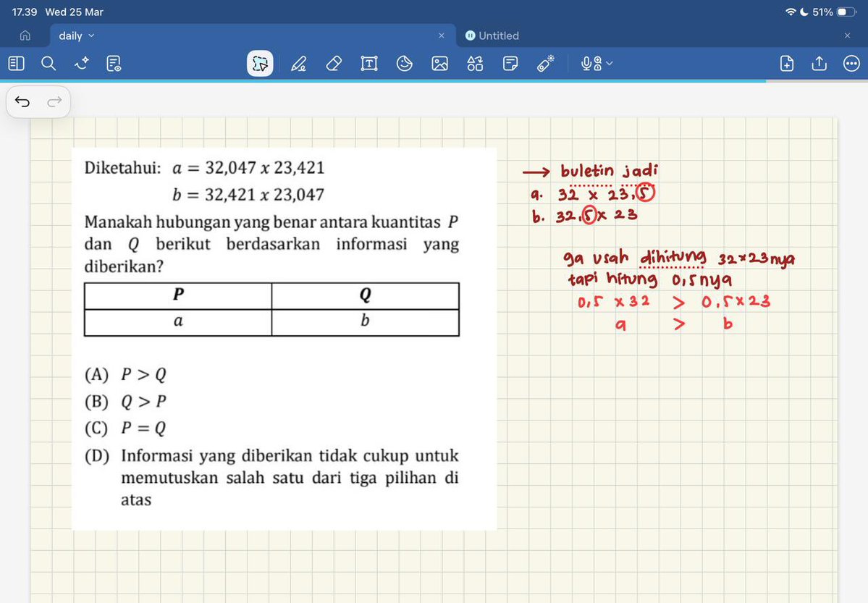
Task: Tap the line 'b = 32,421 x 23,047'
Action: [x=248, y=195]
